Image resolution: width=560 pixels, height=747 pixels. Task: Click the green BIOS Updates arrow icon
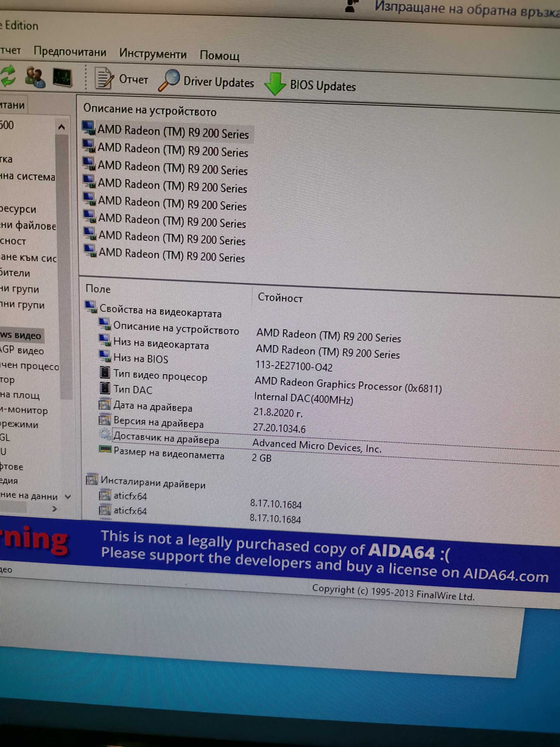[275, 84]
